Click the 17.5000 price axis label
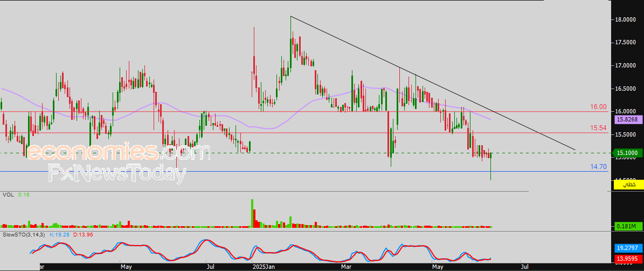The height and width of the screenshot is (271, 644). click(x=626, y=42)
